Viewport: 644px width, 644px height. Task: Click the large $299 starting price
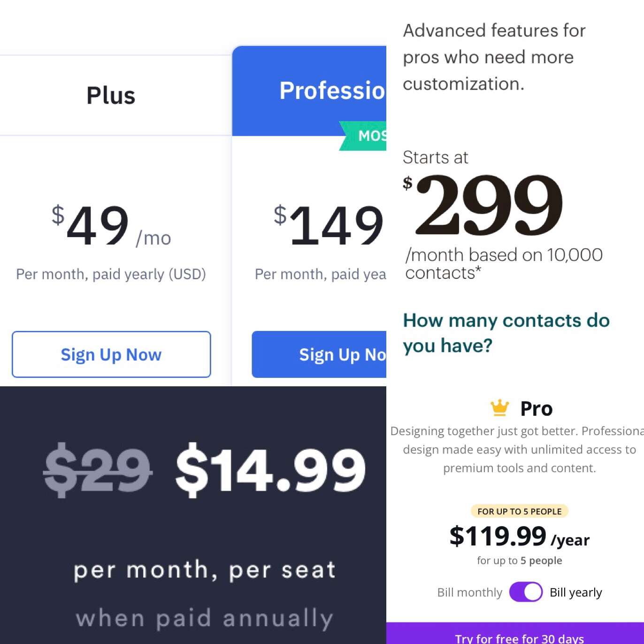(488, 205)
